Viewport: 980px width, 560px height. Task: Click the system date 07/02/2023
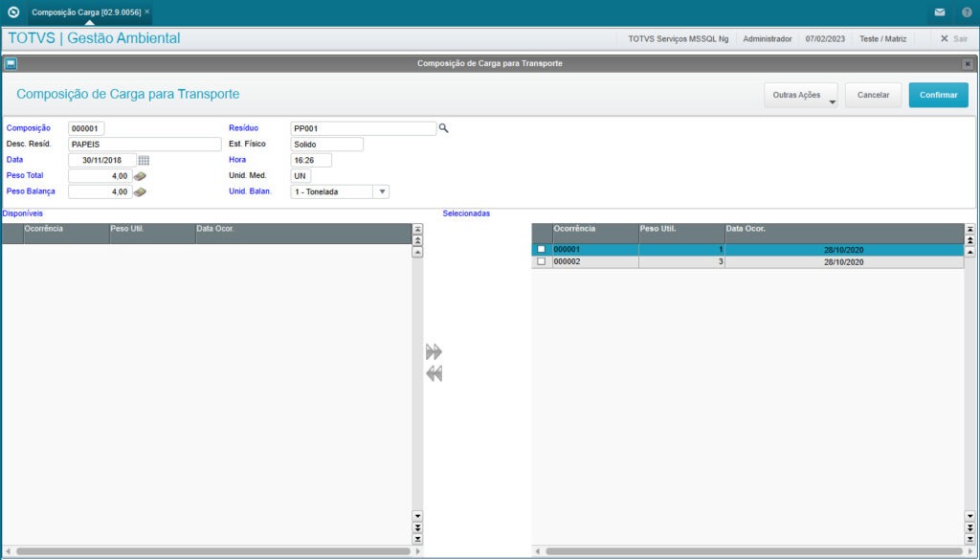(x=825, y=38)
